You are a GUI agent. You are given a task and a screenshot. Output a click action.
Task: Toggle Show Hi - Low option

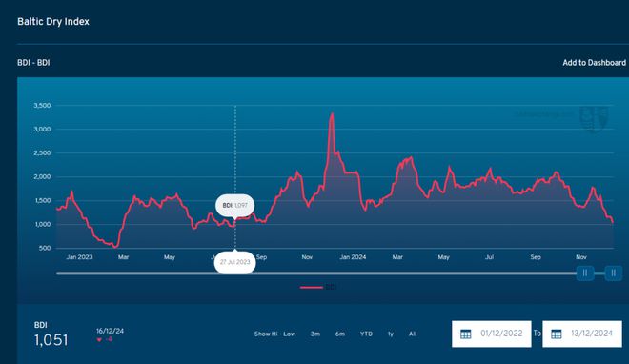tap(274, 334)
